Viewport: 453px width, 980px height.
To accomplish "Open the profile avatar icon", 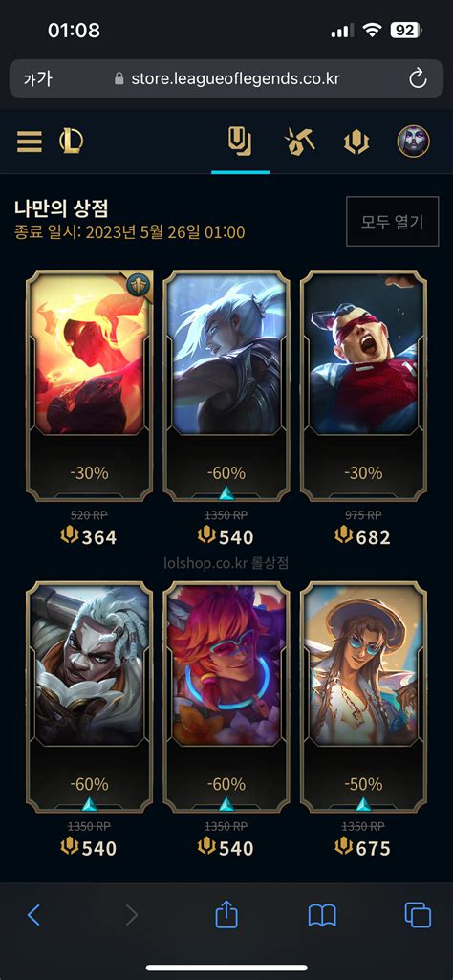I will (x=414, y=142).
